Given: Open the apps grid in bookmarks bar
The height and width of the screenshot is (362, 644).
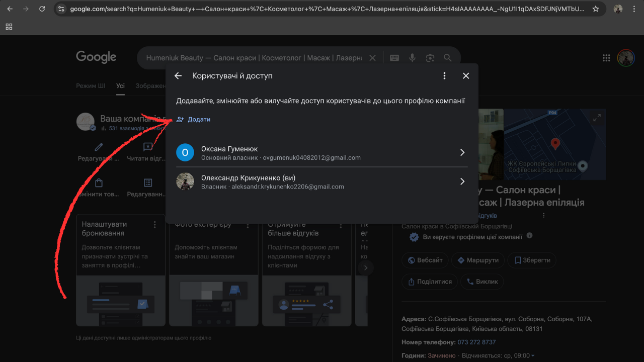Looking at the screenshot, I should pyautogui.click(x=9, y=27).
